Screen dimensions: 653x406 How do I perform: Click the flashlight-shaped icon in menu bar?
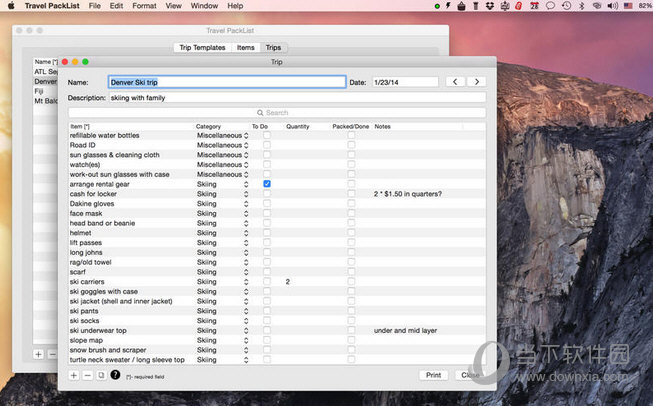(x=476, y=6)
